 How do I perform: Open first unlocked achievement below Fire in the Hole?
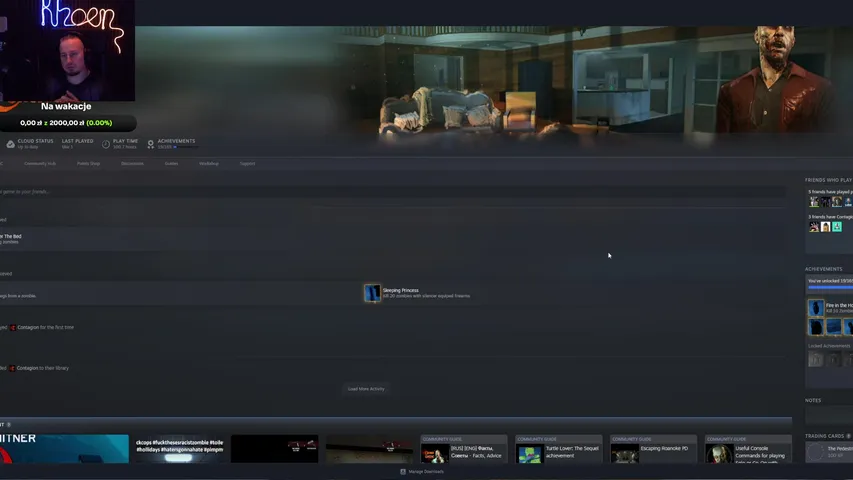pos(815,327)
